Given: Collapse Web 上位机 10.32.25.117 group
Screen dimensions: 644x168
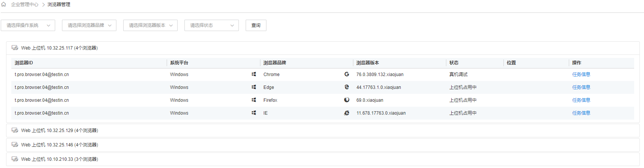Looking at the screenshot, I should 323,48.
